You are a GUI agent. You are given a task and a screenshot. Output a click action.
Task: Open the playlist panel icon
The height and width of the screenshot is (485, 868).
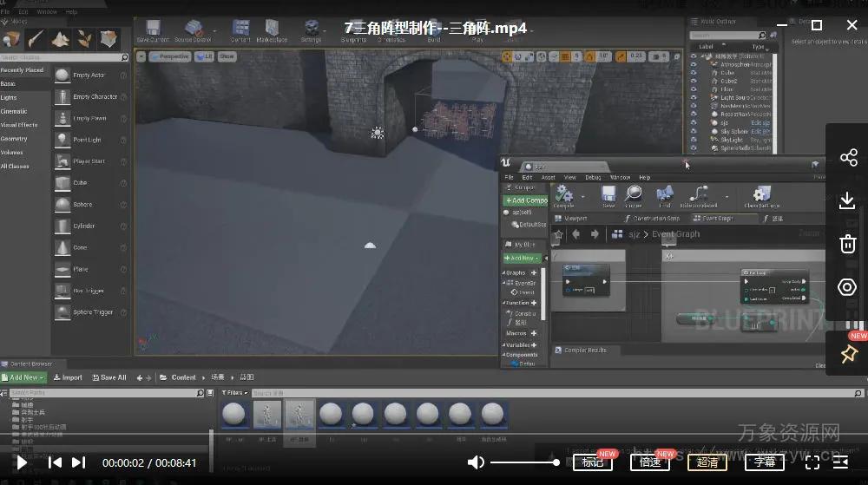[840, 462]
